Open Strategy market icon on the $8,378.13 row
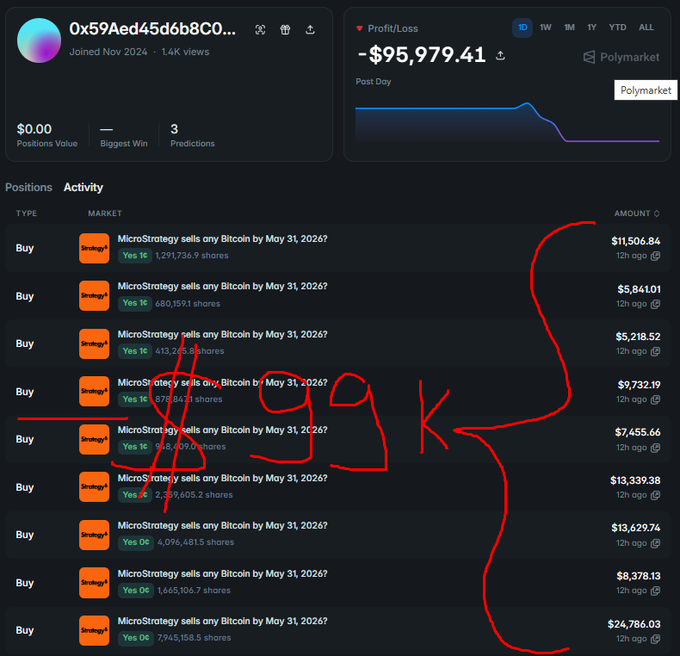 coord(94,582)
